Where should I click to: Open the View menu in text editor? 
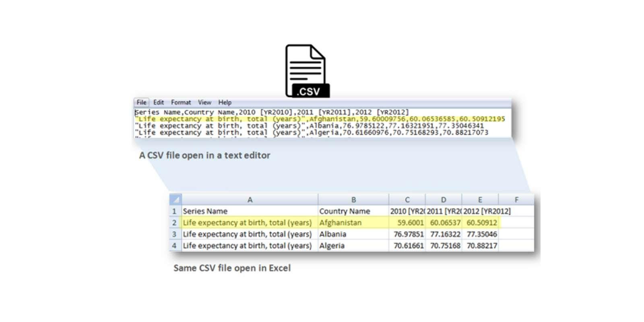pos(204,103)
